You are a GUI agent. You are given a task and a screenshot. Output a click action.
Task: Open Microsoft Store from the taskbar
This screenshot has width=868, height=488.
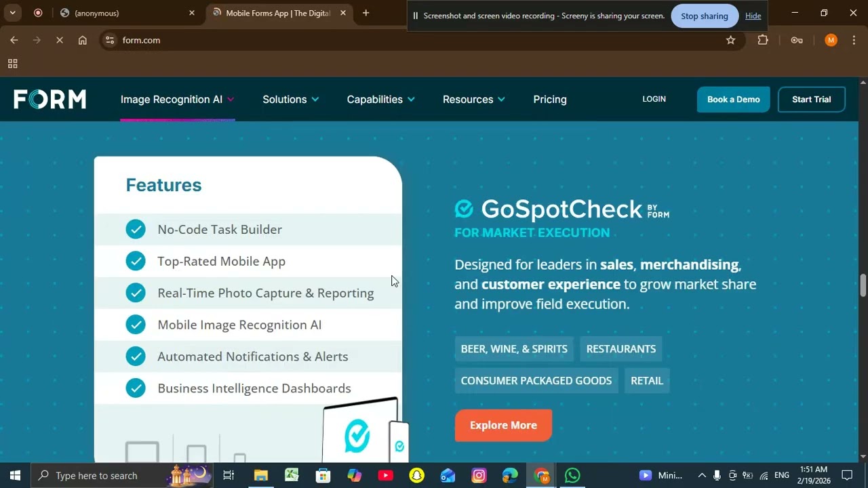pyautogui.click(x=323, y=475)
